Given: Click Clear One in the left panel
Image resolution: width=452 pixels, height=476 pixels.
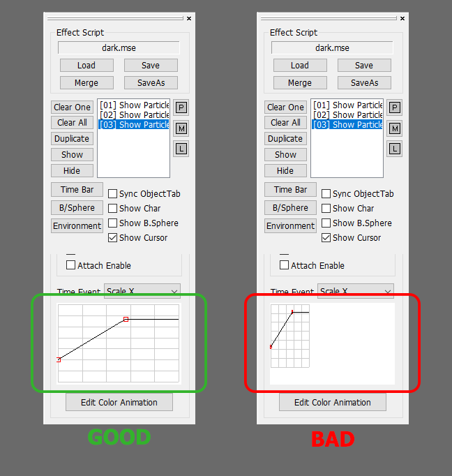Looking at the screenshot, I should [73, 107].
